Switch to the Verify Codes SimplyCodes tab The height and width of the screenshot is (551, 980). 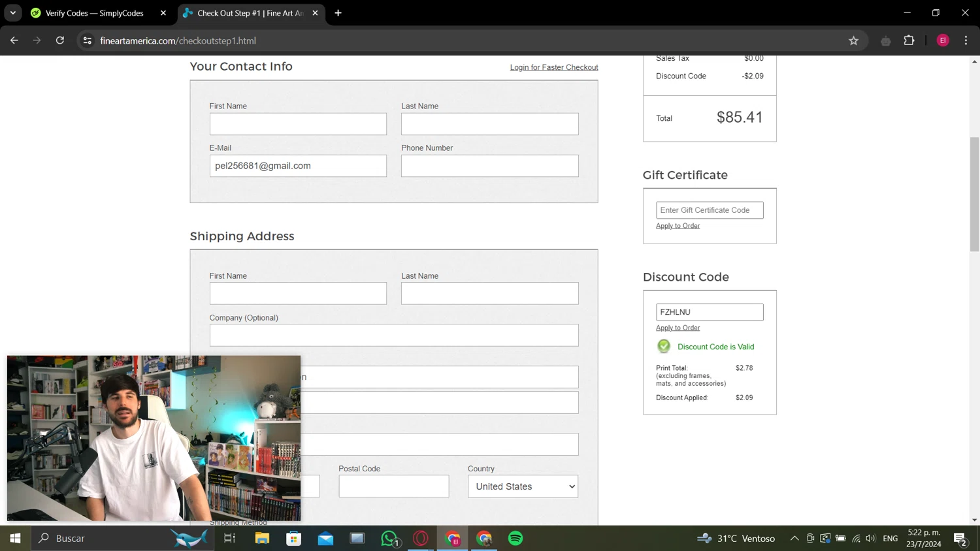95,13
